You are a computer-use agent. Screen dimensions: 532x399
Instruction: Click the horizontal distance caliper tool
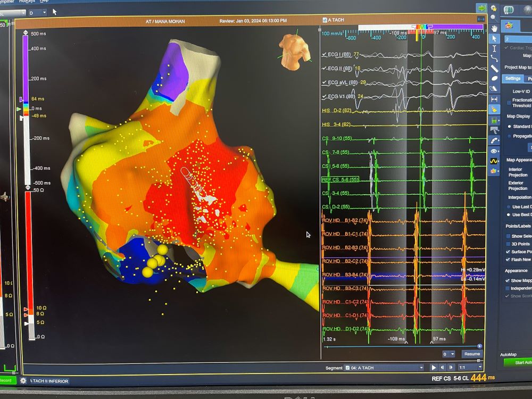point(494,99)
